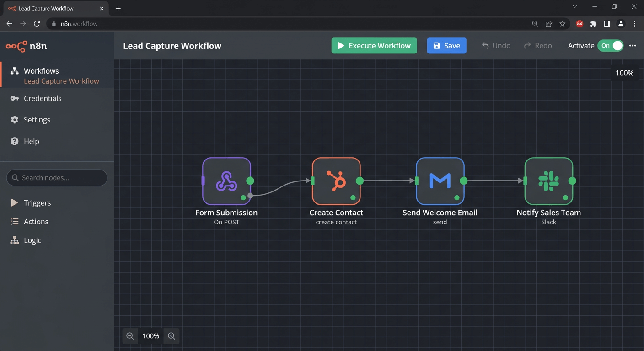Reset zoom using the bottom 100% label
The height and width of the screenshot is (351, 644).
[x=151, y=336]
